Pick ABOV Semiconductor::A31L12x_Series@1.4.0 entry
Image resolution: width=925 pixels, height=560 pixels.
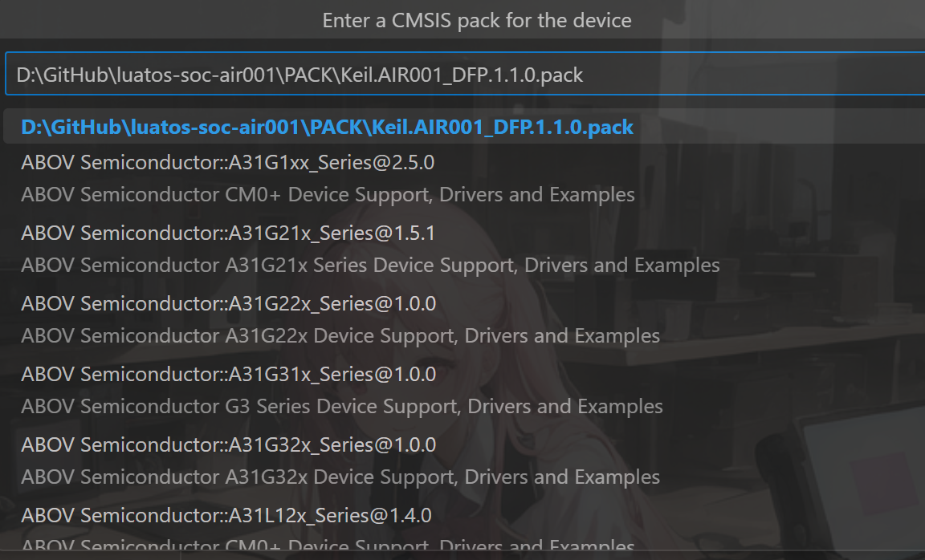(x=226, y=515)
